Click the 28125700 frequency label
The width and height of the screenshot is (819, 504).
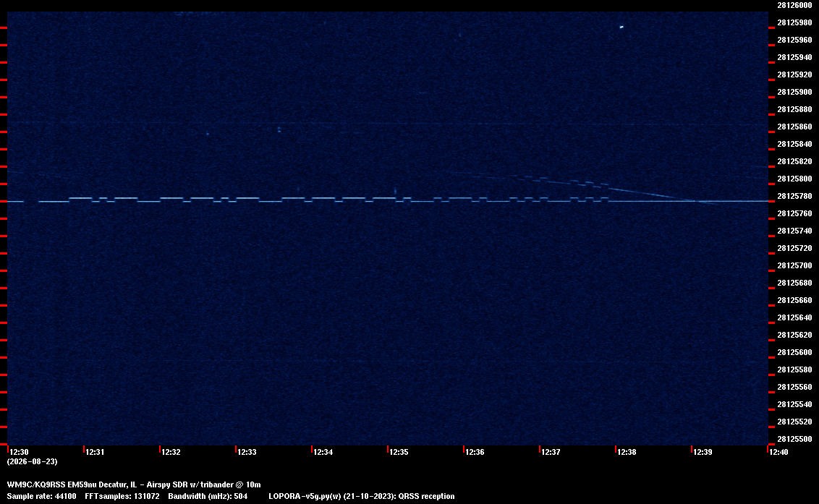794,265
